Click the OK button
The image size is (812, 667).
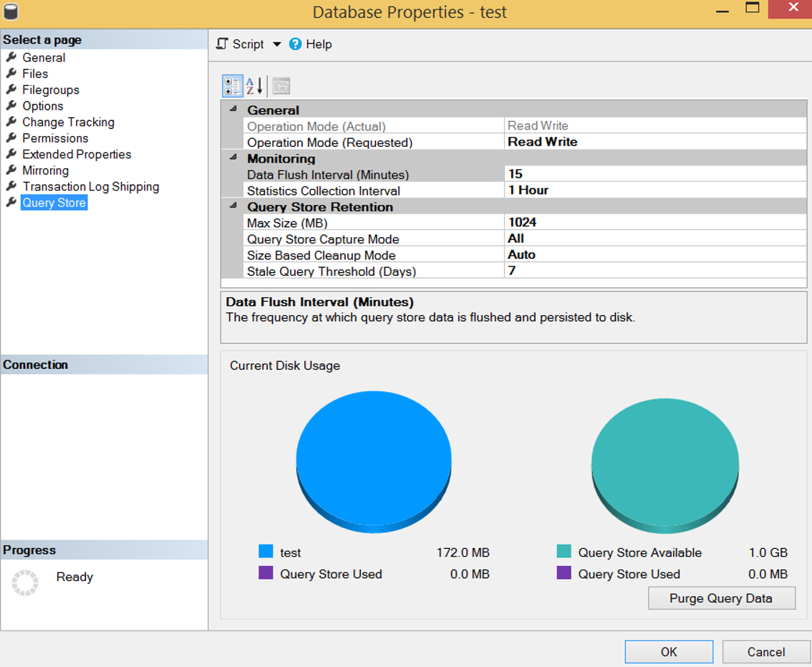click(x=669, y=651)
